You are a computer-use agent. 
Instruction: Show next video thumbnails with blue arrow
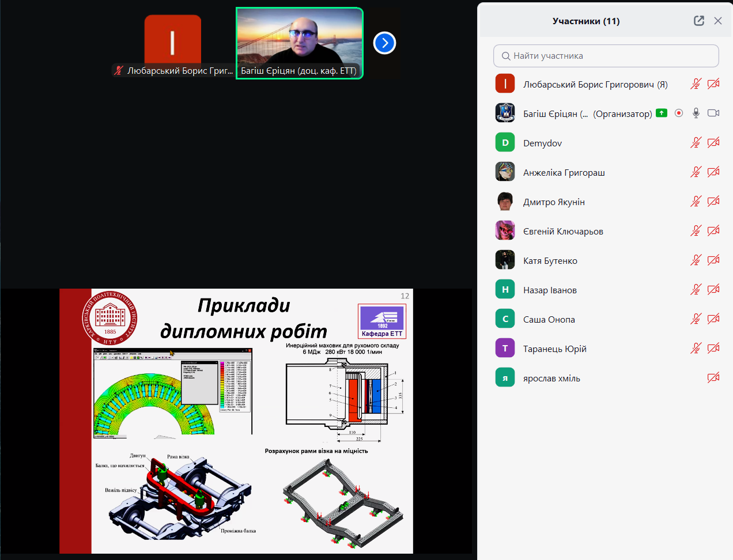tap(384, 43)
